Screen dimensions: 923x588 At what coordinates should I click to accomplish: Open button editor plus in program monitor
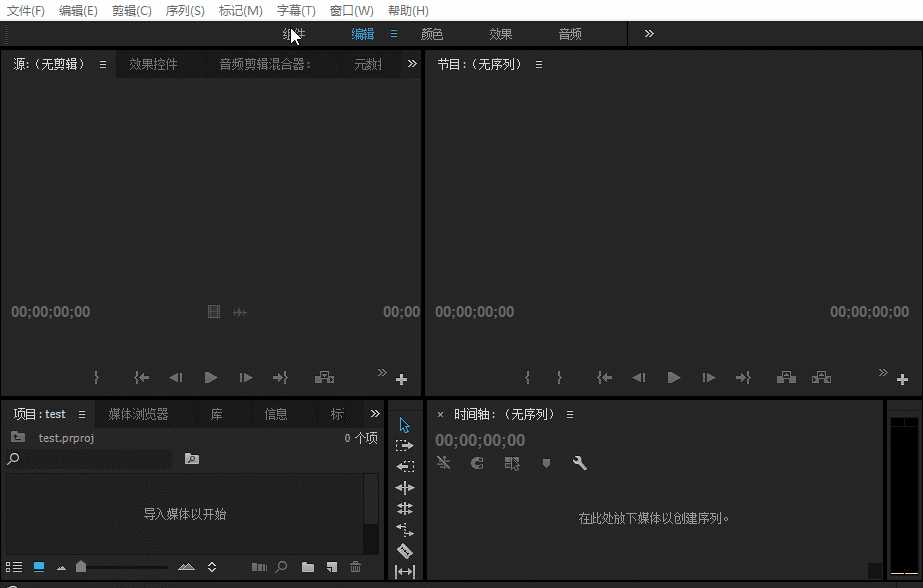902,380
